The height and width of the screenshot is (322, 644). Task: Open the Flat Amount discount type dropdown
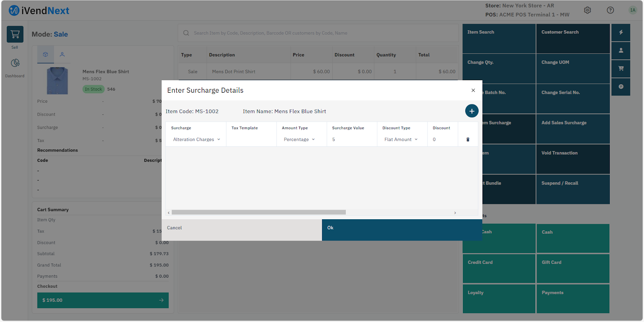(401, 139)
